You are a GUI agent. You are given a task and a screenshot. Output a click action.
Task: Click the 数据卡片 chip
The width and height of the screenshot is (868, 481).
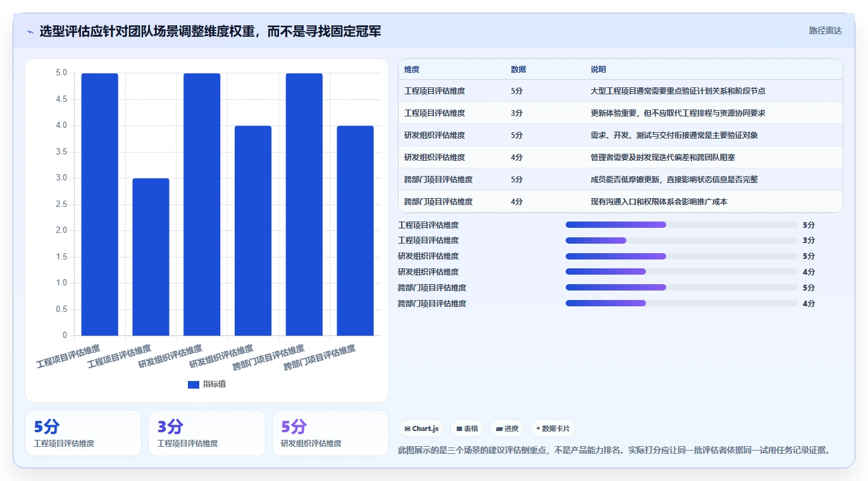(x=553, y=428)
